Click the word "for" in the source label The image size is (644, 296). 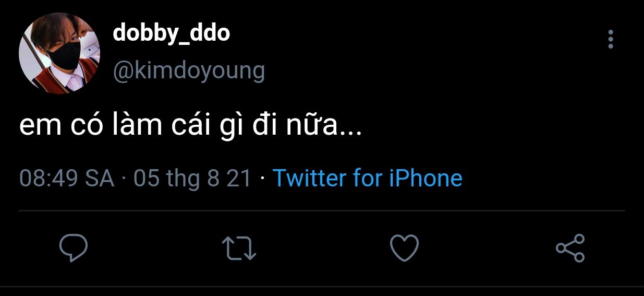(368, 178)
